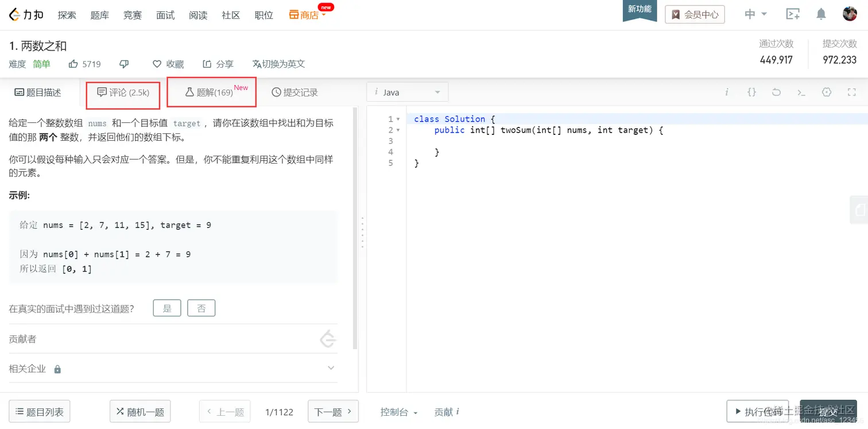The image size is (868, 429).
Task: Like the problem with thumbs-up icon
Action: (73, 64)
